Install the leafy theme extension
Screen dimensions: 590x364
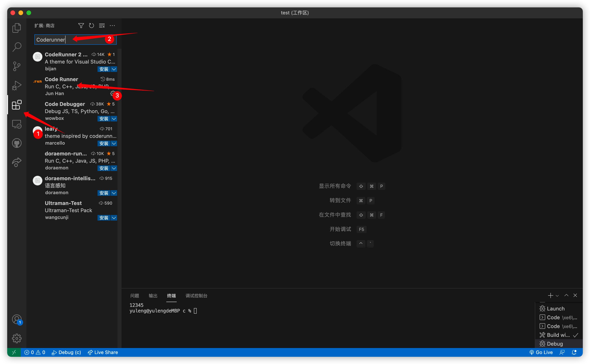(x=104, y=143)
